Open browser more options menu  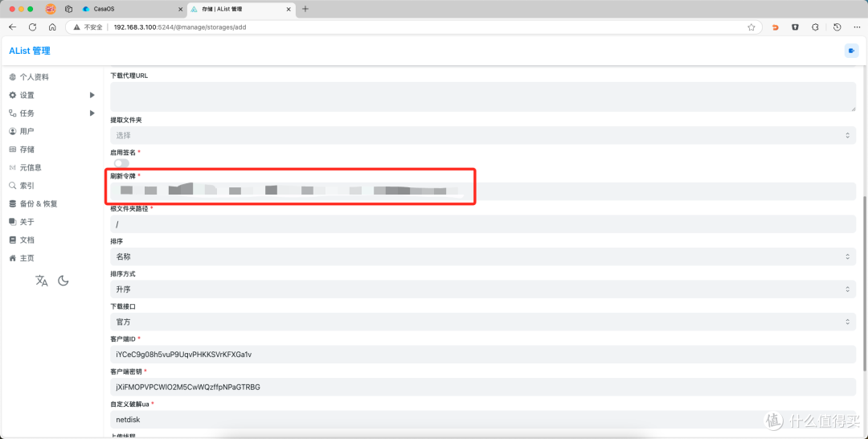[x=857, y=27]
